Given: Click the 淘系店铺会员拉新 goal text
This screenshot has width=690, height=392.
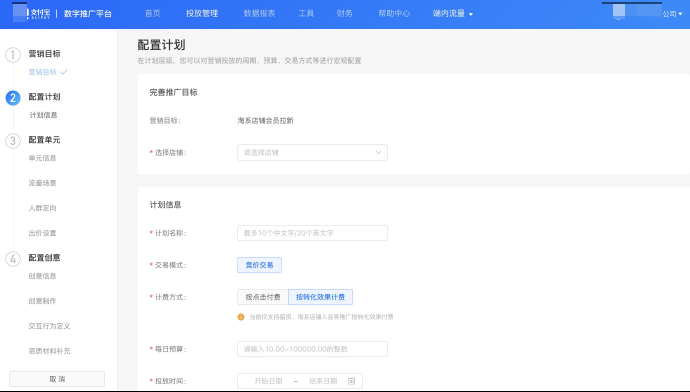Looking at the screenshot, I should 265,121.
